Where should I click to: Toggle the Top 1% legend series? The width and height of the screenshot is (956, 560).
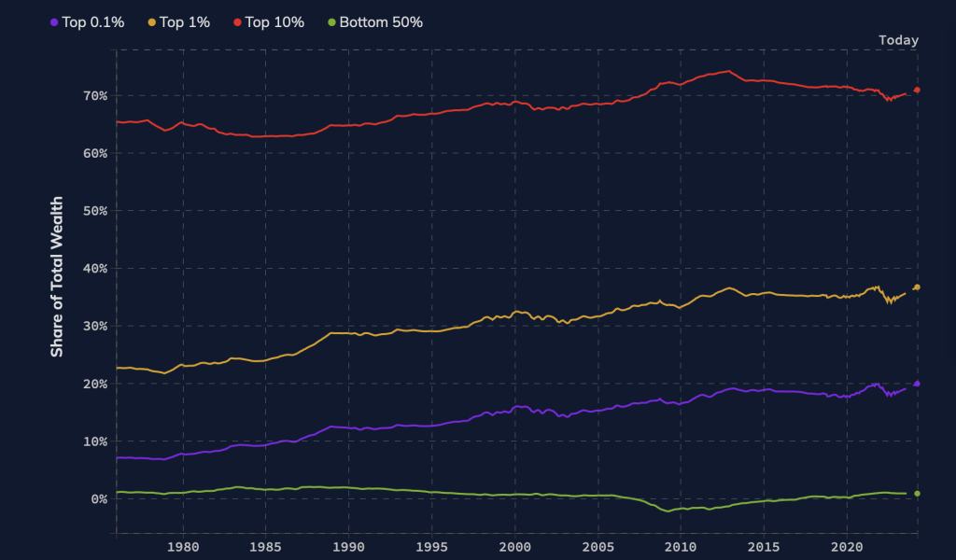tap(178, 22)
